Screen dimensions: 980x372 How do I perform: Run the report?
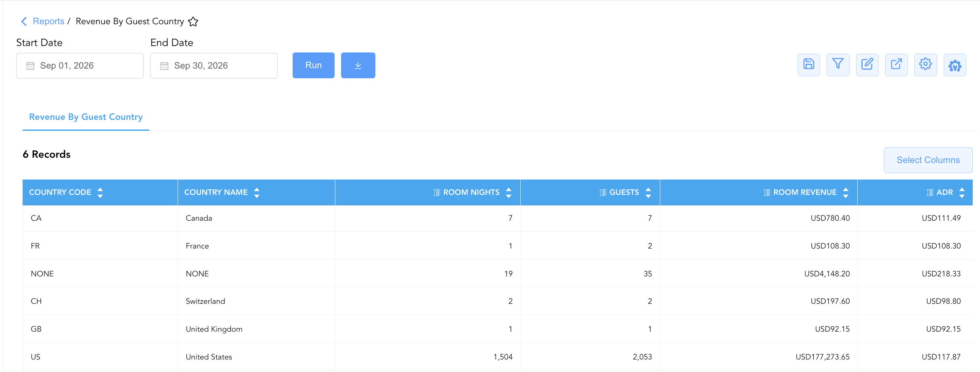coord(314,65)
